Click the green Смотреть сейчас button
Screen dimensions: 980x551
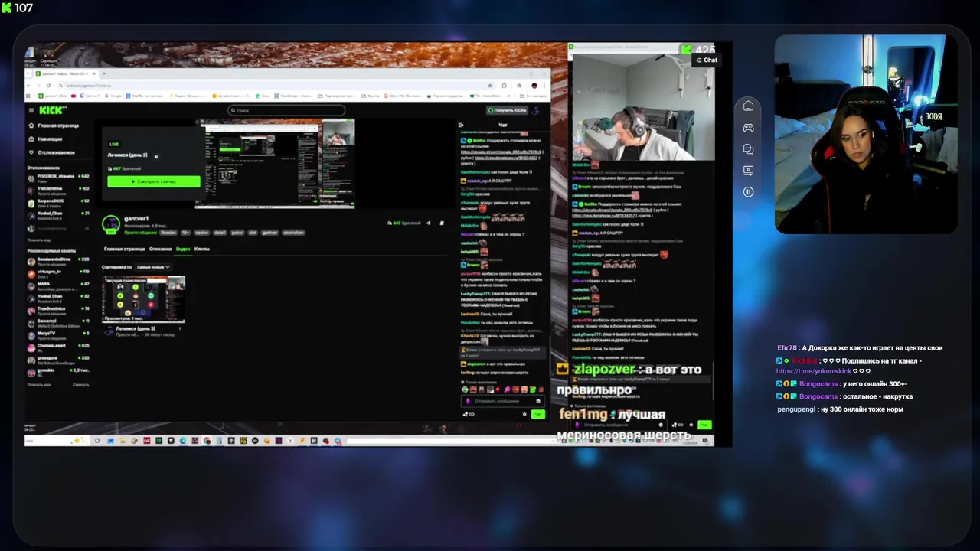coord(154,181)
